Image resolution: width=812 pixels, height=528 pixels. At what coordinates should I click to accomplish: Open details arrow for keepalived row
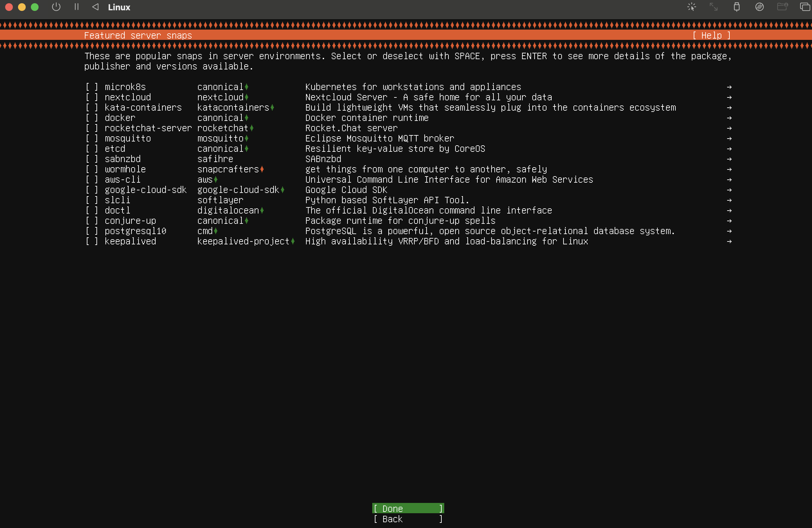pos(729,241)
